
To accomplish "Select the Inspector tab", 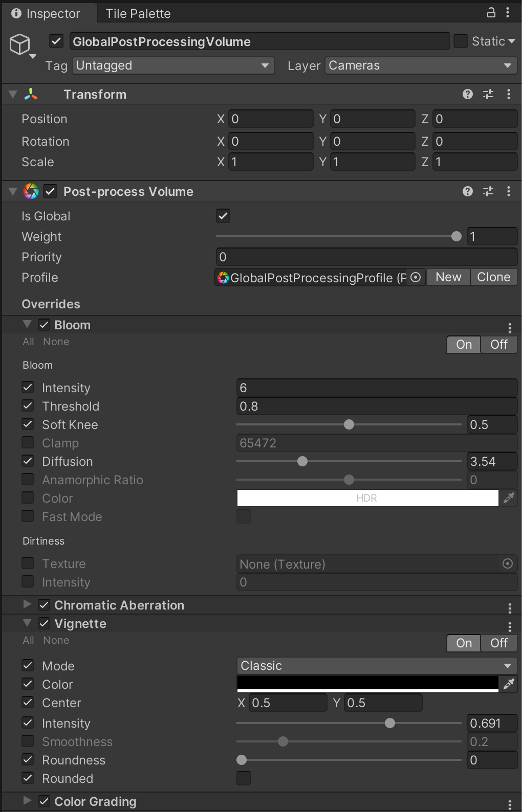I will pos(47,14).
